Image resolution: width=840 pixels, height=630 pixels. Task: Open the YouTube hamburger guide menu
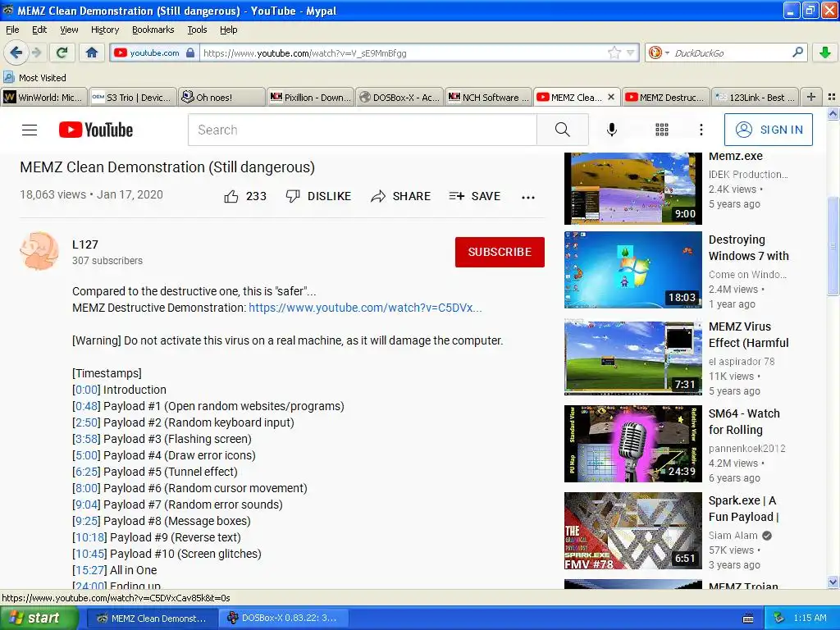[30, 130]
